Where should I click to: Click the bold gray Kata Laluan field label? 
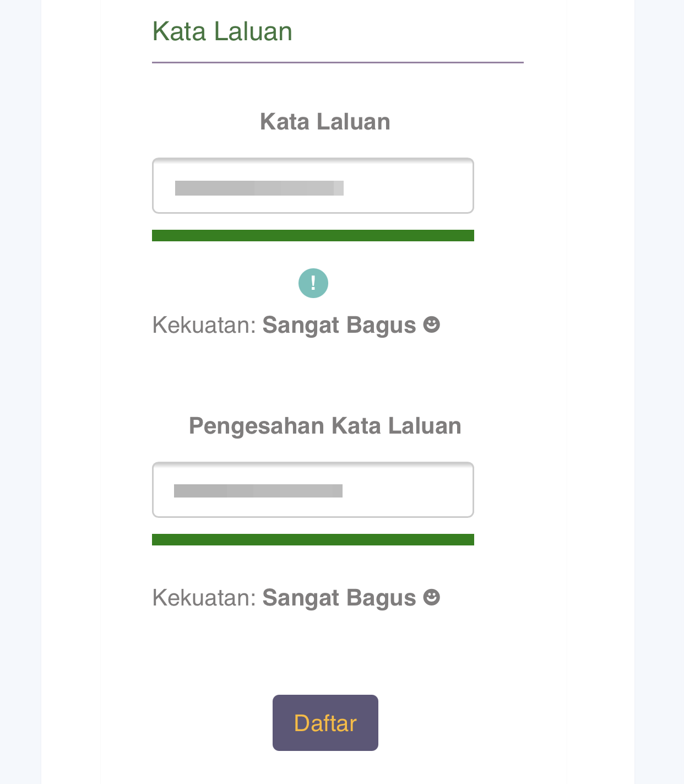pos(325,122)
